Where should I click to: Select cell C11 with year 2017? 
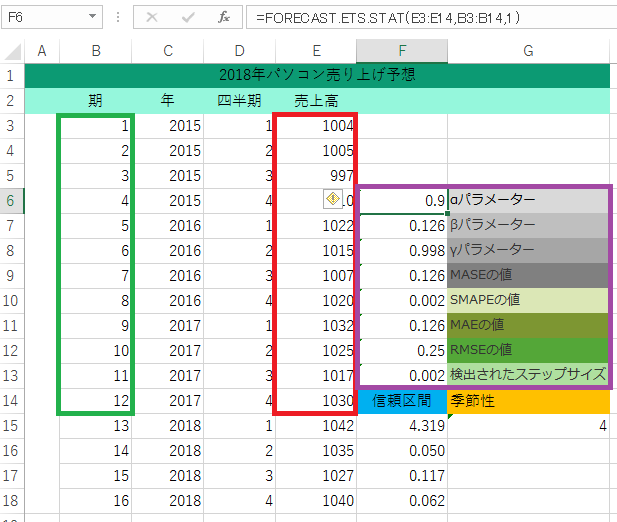(x=168, y=326)
